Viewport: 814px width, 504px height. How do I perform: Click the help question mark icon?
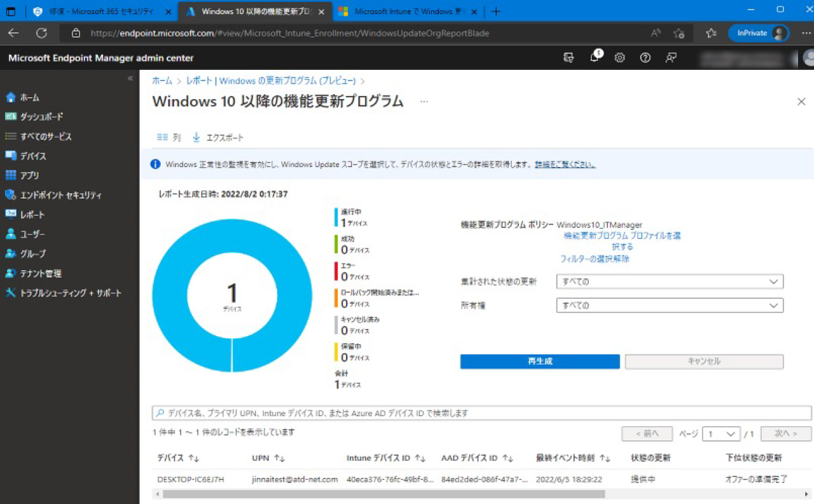[x=645, y=58]
